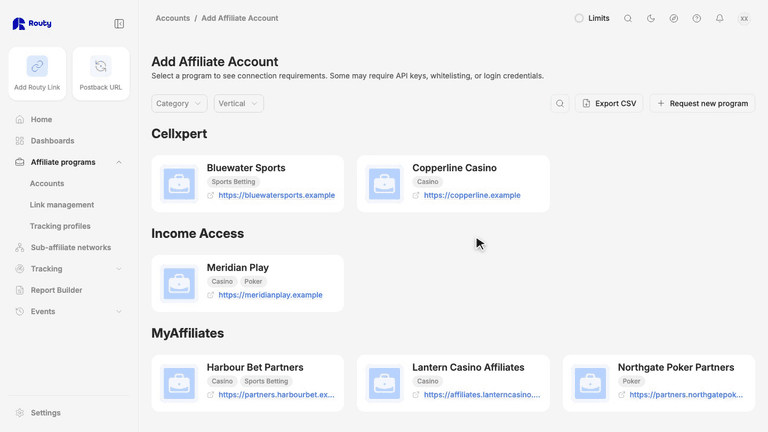Click the MyAffiliates section heading
The width and height of the screenshot is (768, 432).
point(188,333)
